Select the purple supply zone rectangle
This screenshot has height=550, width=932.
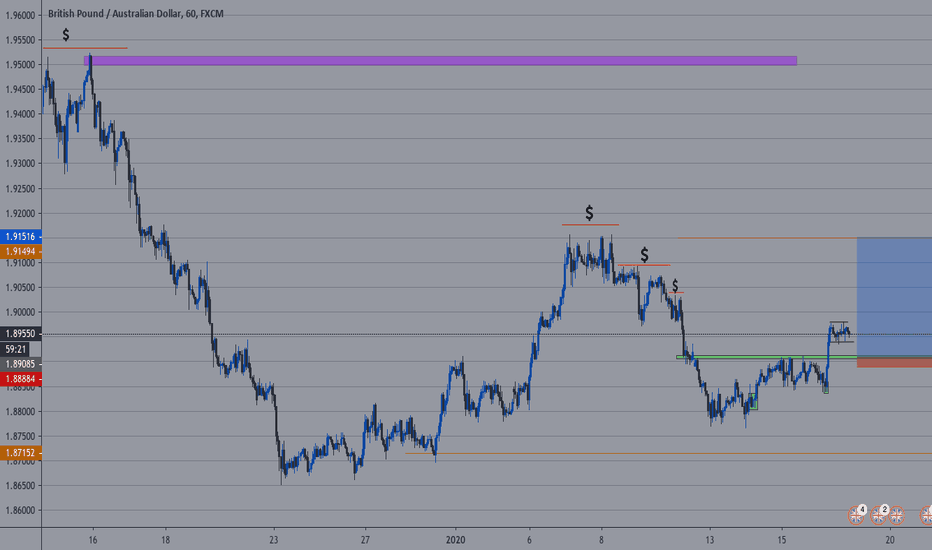coord(440,61)
